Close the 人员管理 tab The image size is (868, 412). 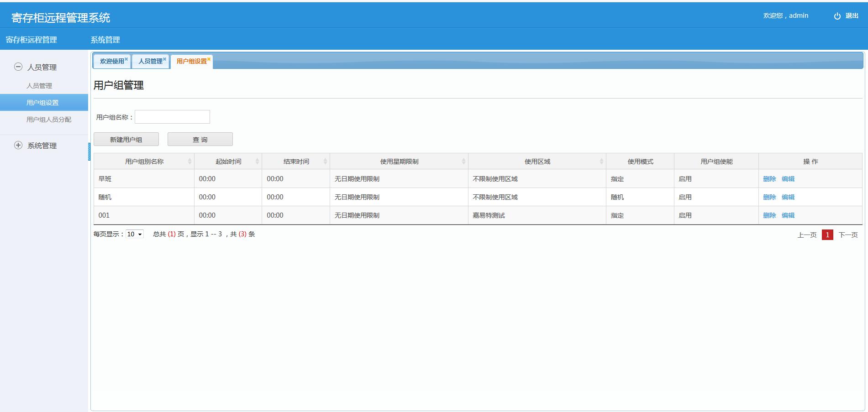(x=165, y=59)
